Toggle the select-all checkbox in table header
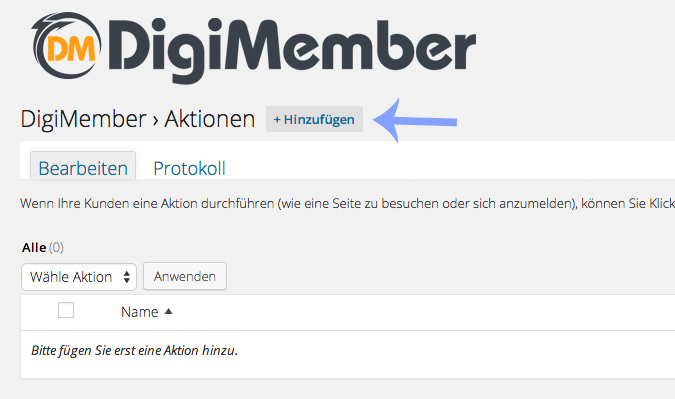 click(66, 310)
